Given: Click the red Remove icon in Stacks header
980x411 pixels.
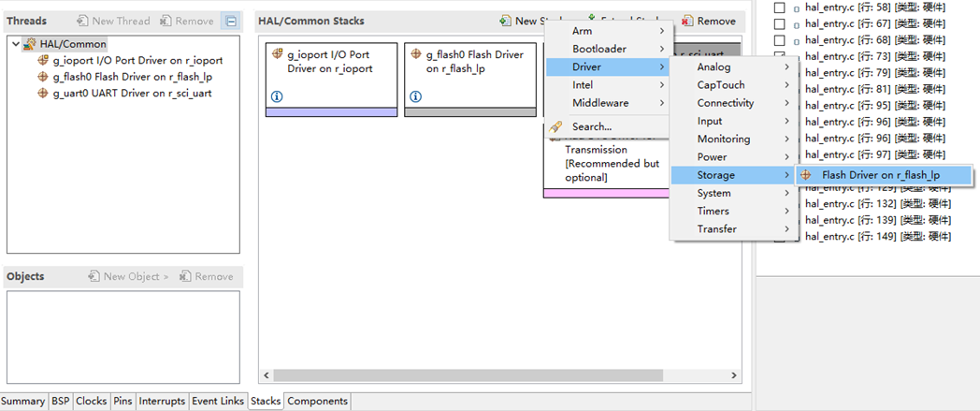Looking at the screenshot, I should (x=687, y=22).
